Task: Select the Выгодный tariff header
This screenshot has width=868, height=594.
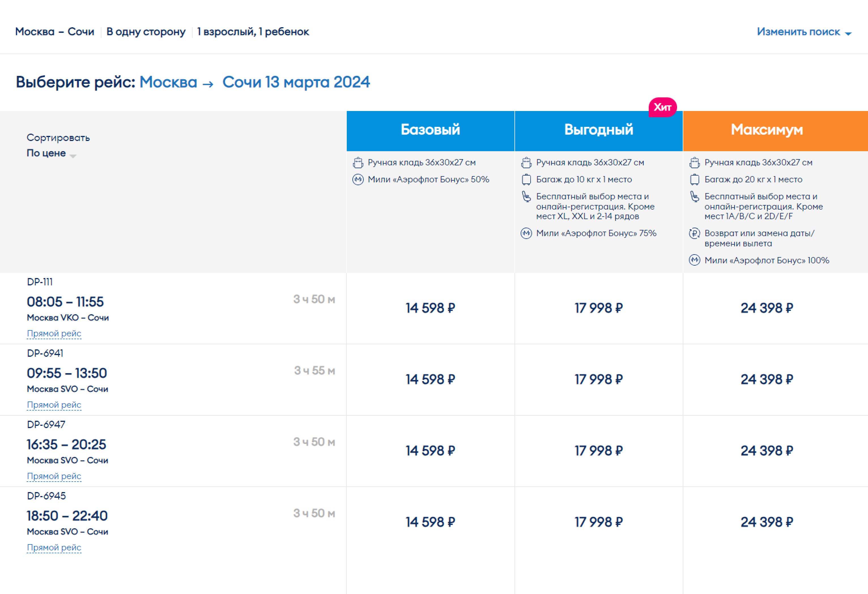Action: click(599, 131)
